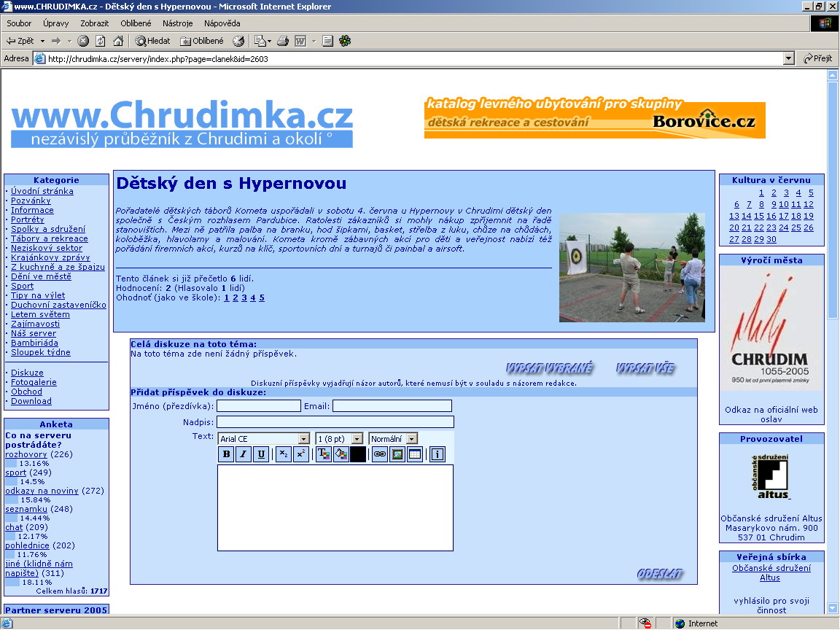
Task: Underline text in the editor
Action: point(261,454)
